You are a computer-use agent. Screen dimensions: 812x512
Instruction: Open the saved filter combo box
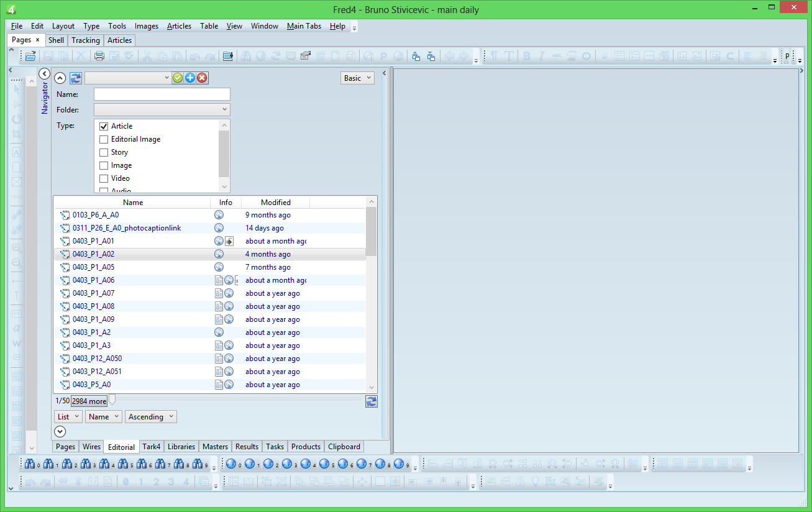[x=127, y=78]
